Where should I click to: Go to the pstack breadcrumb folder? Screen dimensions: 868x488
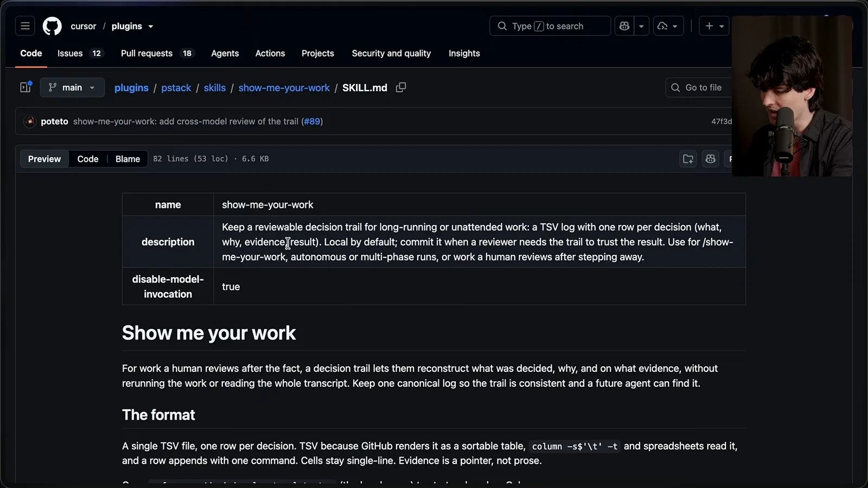coord(176,88)
